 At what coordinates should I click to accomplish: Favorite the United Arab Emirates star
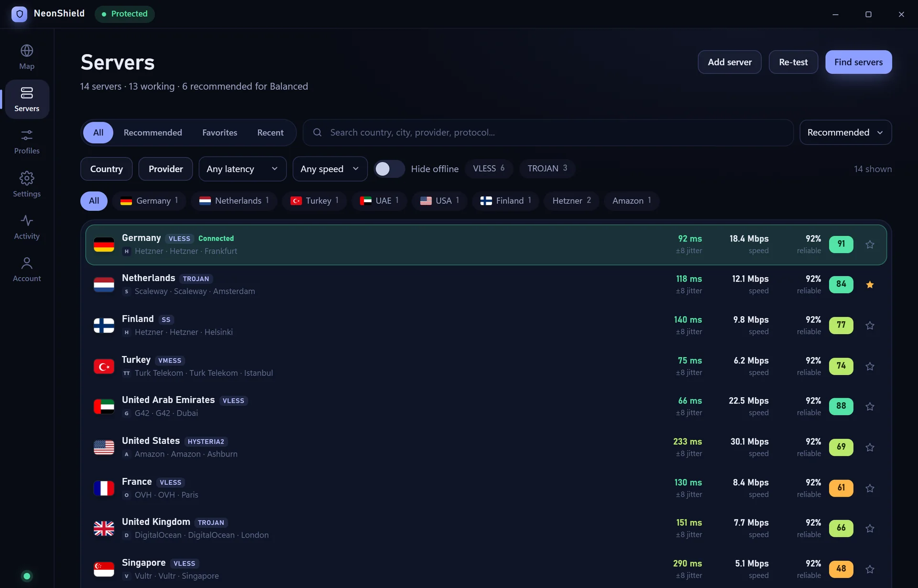[870, 406]
